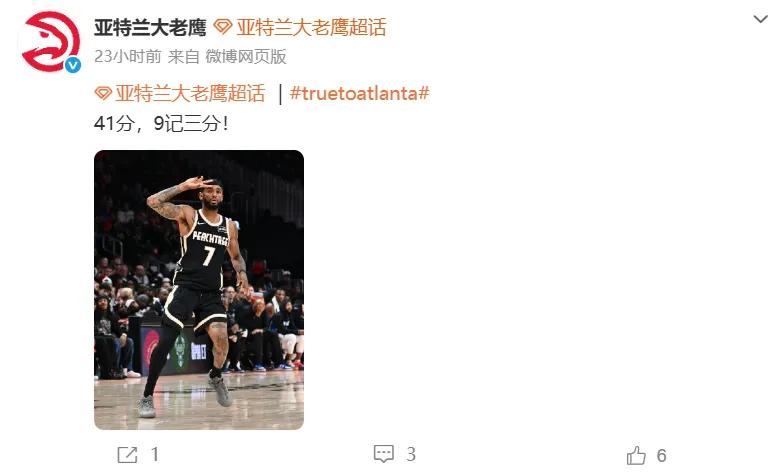Click repost count 1
The height and width of the screenshot is (475, 776).
point(155,454)
